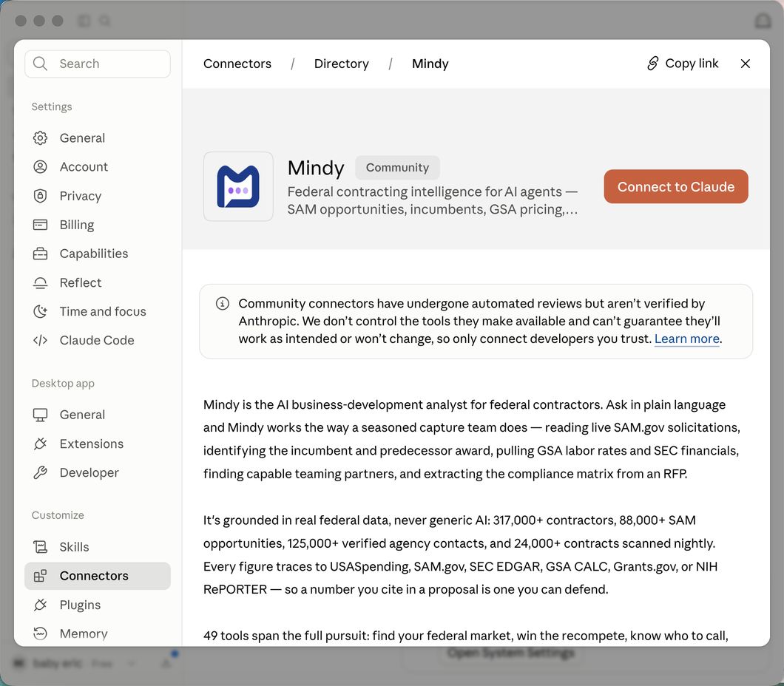The width and height of the screenshot is (784, 686).
Task: Click the Developer label in sidebar
Action: point(89,472)
